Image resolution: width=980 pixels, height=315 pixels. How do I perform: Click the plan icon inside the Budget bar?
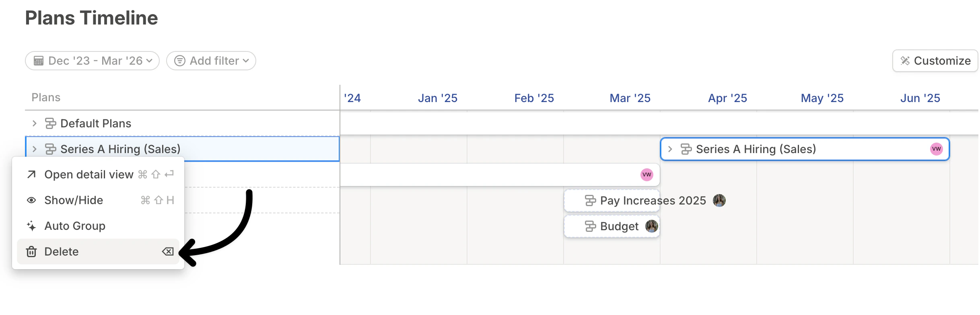coord(590,226)
